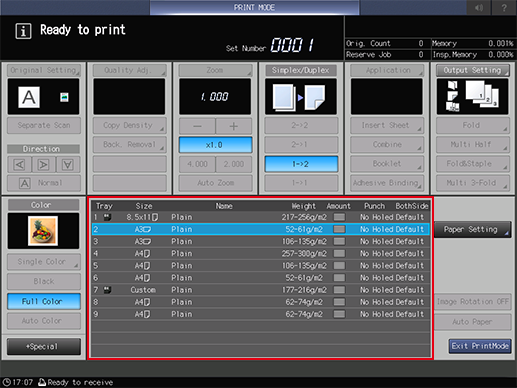Click the tray 9 paper amount indicator
This screenshot has width=517, height=388.
pyautogui.click(x=339, y=314)
